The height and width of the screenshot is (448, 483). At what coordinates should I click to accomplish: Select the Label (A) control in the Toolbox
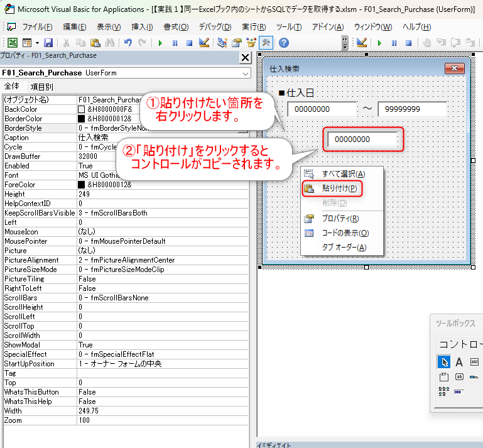[459, 362]
